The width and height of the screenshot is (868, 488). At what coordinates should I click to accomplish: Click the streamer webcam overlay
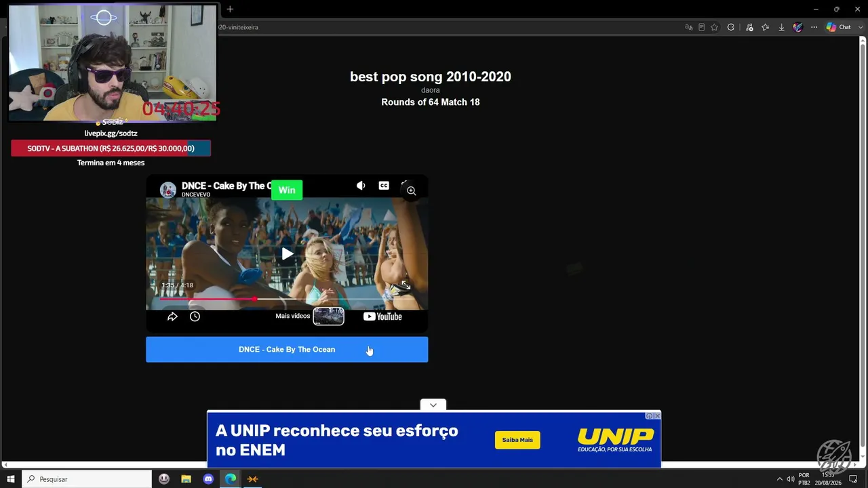point(113,62)
